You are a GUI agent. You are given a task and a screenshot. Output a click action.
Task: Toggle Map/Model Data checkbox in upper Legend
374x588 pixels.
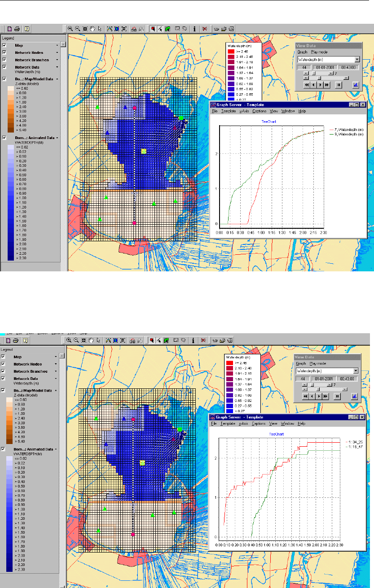click(4, 78)
